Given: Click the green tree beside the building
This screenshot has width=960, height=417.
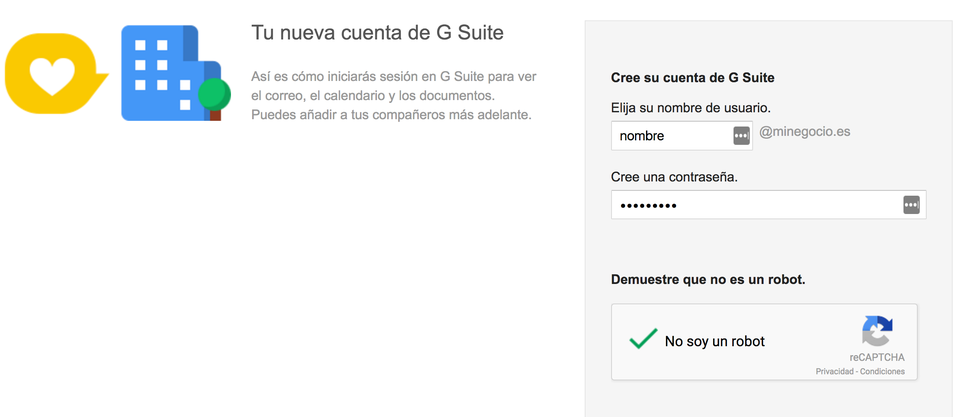Looking at the screenshot, I should click(x=214, y=98).
